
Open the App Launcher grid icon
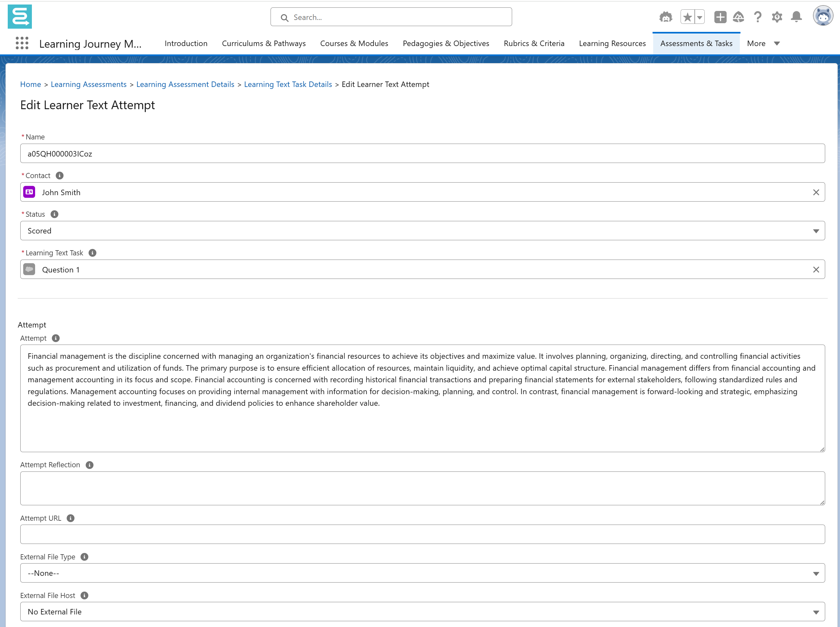(x=22, y=43)
